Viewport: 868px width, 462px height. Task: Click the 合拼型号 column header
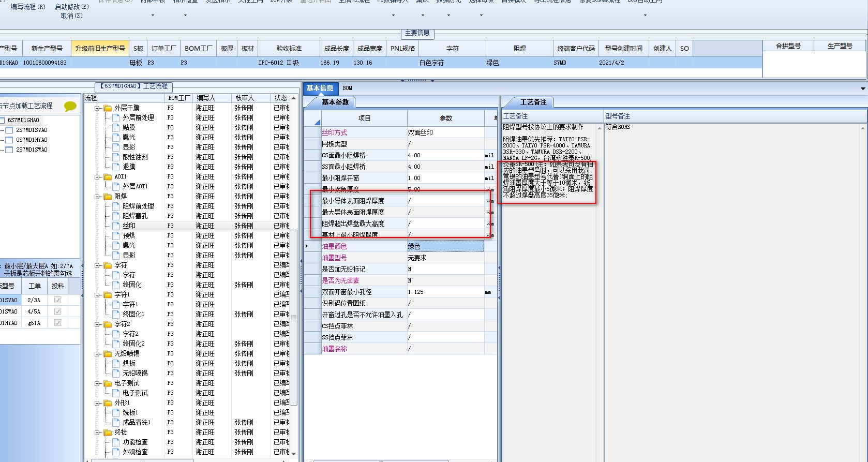[788, 46]
